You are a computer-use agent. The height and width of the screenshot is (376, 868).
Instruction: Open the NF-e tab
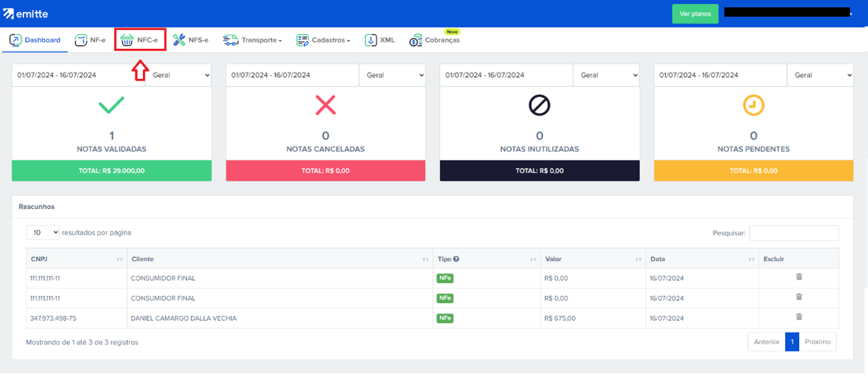[90, 40]
